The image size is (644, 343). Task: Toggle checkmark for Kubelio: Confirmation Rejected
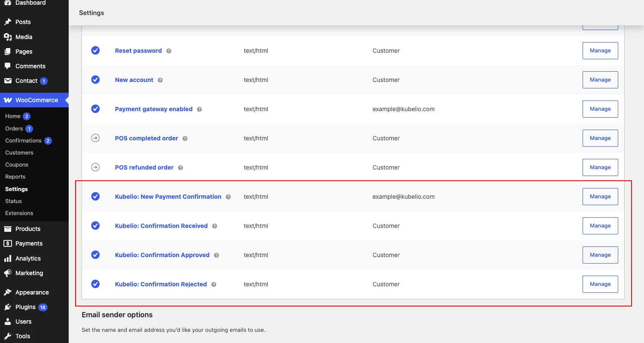[95, 284]
